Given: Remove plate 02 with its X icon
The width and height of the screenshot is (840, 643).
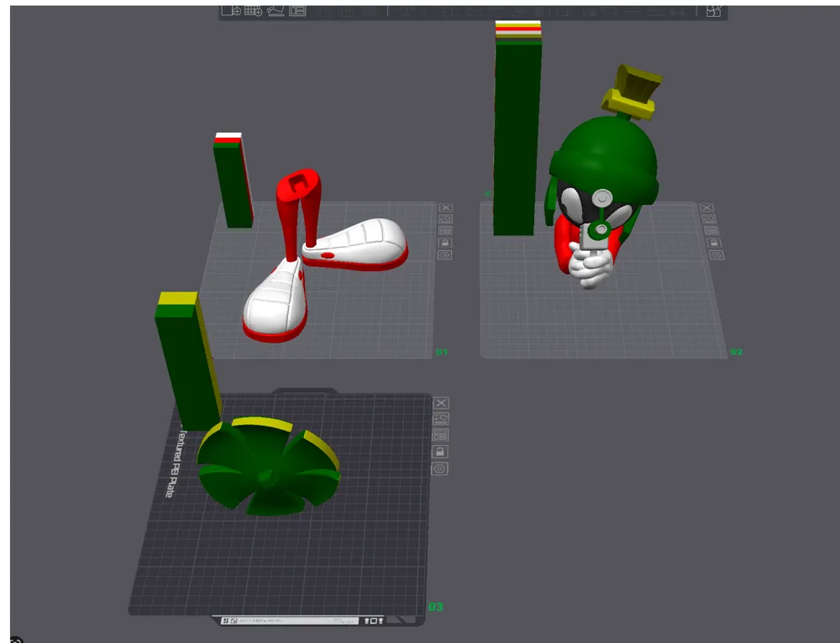Looking at the screenshot, I should pos(706,207).
